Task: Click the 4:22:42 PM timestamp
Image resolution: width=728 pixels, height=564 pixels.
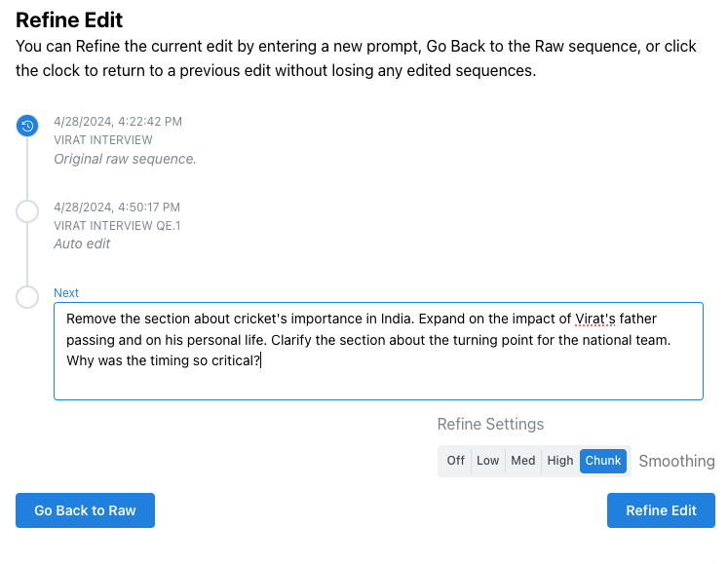Action: (118, 122)
